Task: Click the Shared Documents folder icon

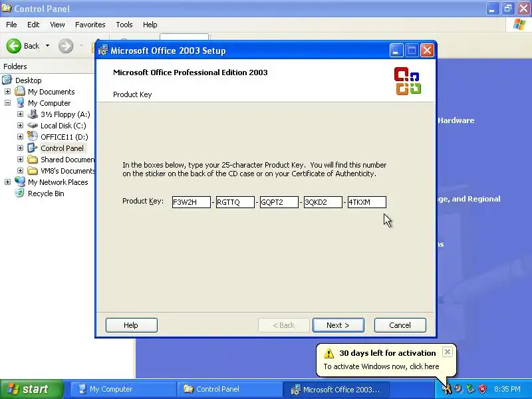Action: coord(33,159)
